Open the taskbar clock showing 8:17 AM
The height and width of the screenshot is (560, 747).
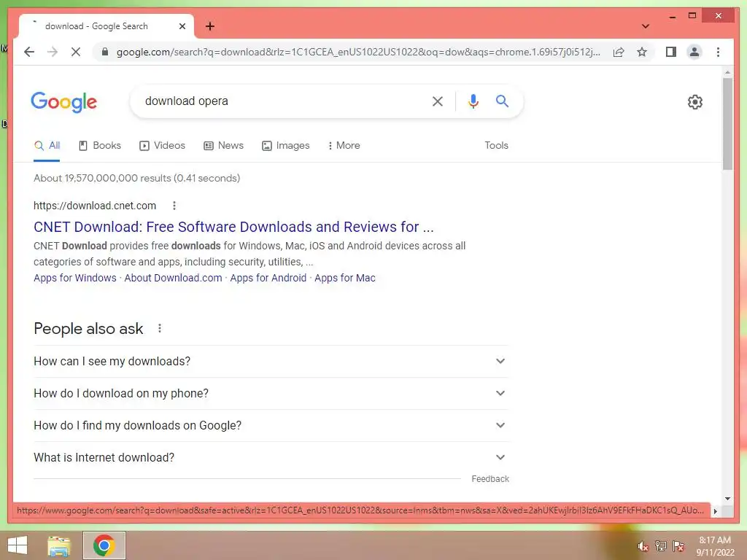point(715,546)
